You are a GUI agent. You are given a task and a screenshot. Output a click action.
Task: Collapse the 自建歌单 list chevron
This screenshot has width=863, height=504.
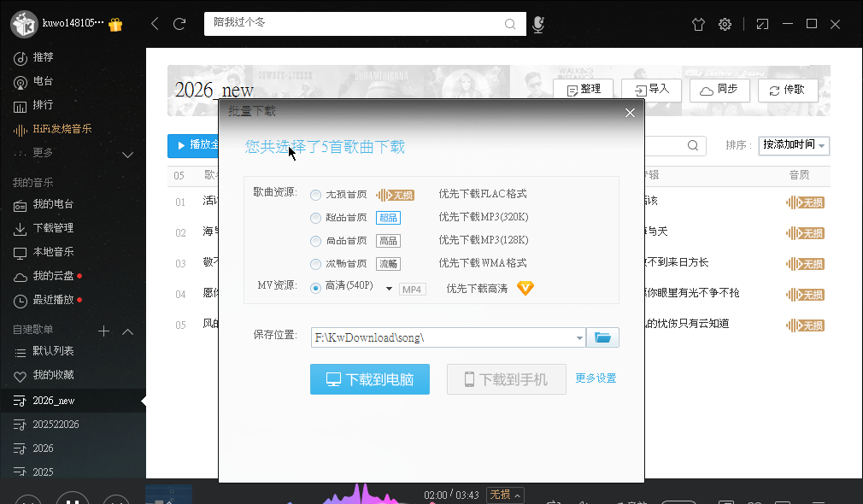(x=127, y=331)
